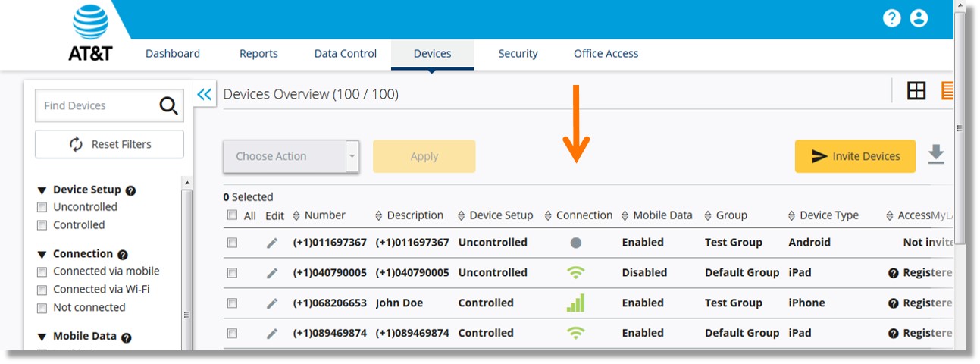The image size is (980, 364).
Task: Click Wi-Fi connection icon for (+1)089469874
Action: click(576, 333)
